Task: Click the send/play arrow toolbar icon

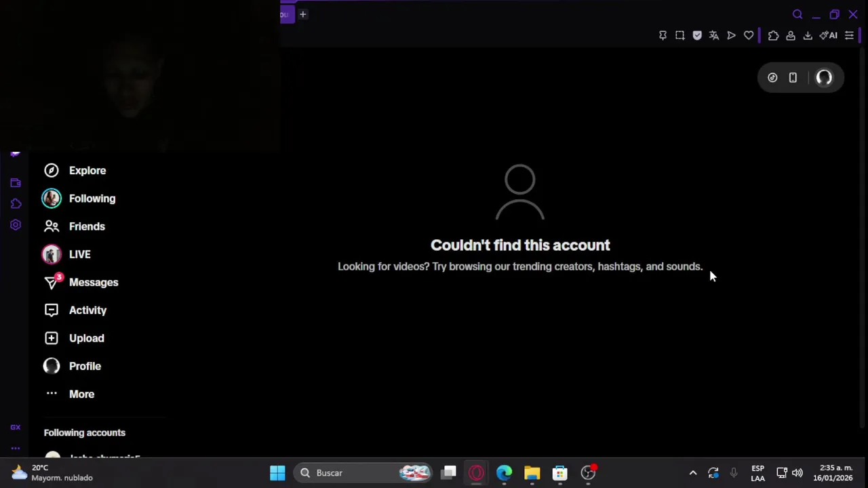Action: coord(731,35)
